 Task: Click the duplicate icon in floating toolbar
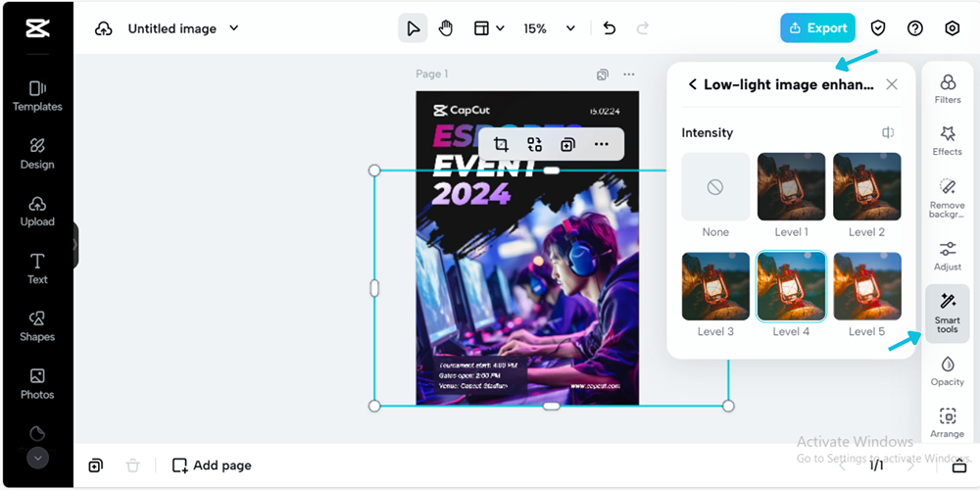click(567, 144)
